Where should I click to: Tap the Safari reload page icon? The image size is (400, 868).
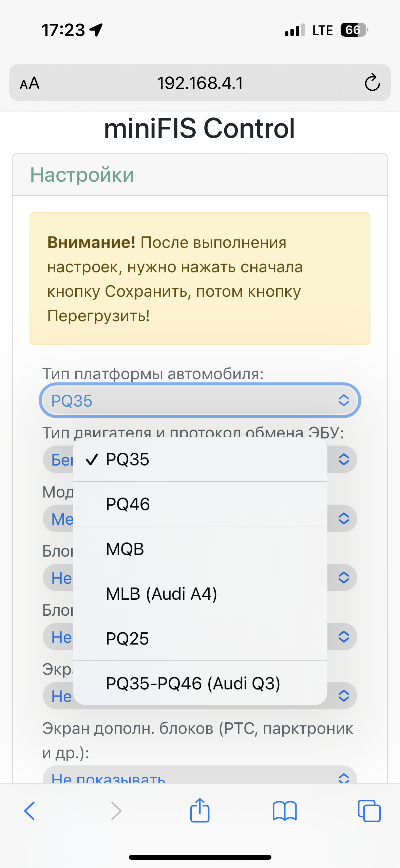[372, 83]
